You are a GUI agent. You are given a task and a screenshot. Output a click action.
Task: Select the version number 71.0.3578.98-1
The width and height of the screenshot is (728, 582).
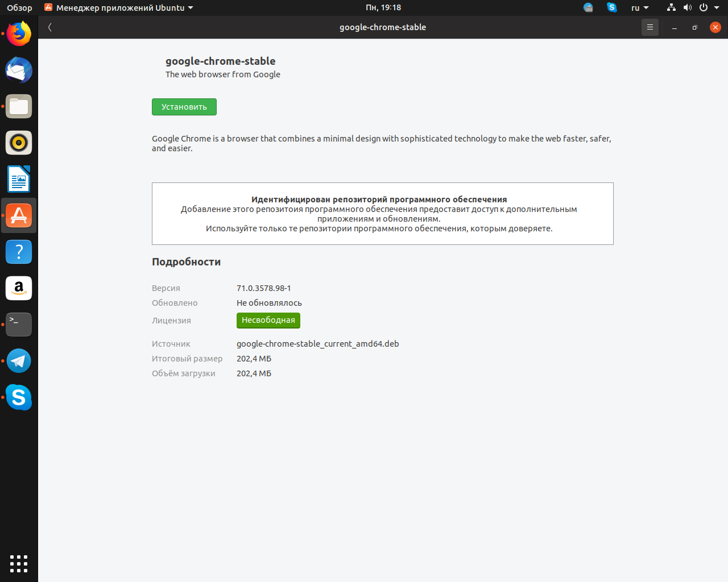(264, 288)
